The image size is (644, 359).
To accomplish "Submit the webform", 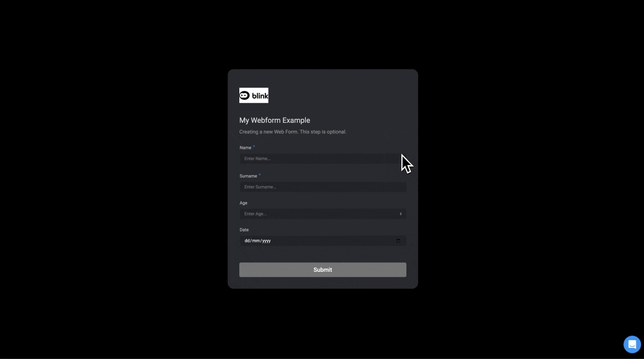I will 323,270.
